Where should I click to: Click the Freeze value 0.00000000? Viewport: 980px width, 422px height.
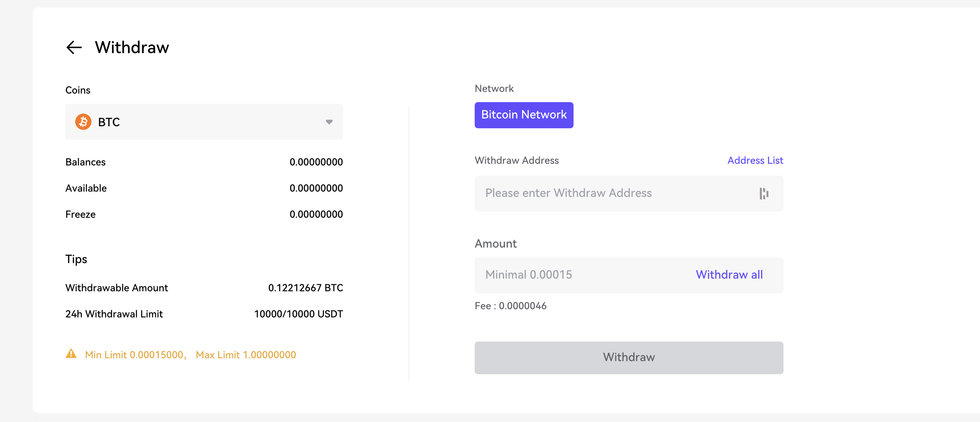pyautogui.click(x=316, y=214)
